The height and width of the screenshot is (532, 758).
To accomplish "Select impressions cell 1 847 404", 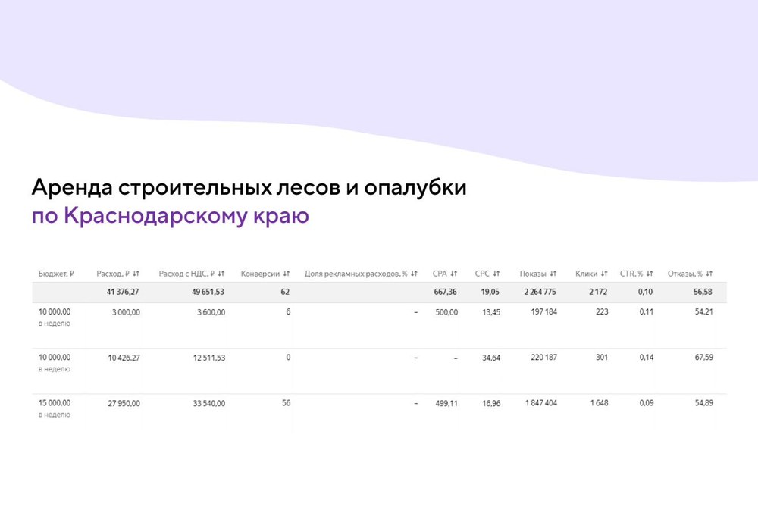I will [x=541, y=403].
